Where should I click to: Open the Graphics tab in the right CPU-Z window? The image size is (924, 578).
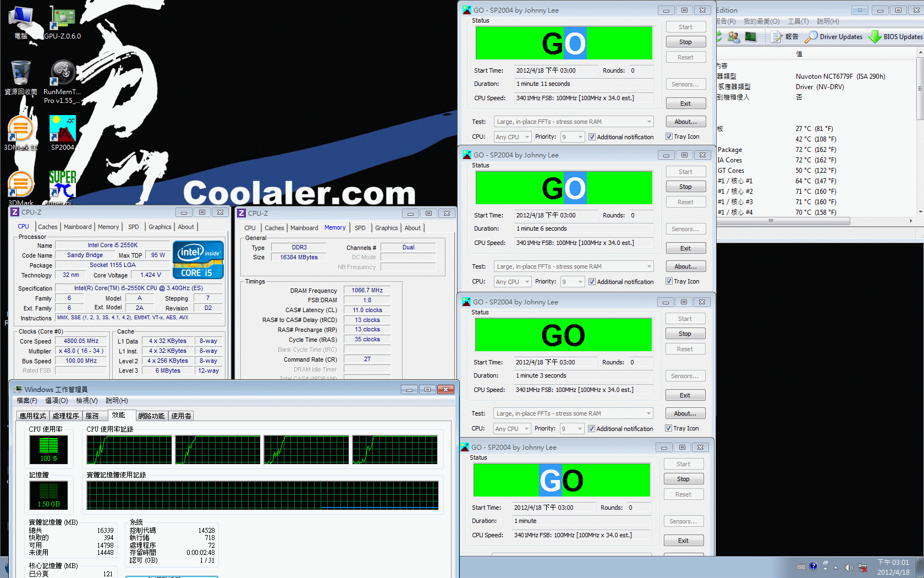pos(387,228)
